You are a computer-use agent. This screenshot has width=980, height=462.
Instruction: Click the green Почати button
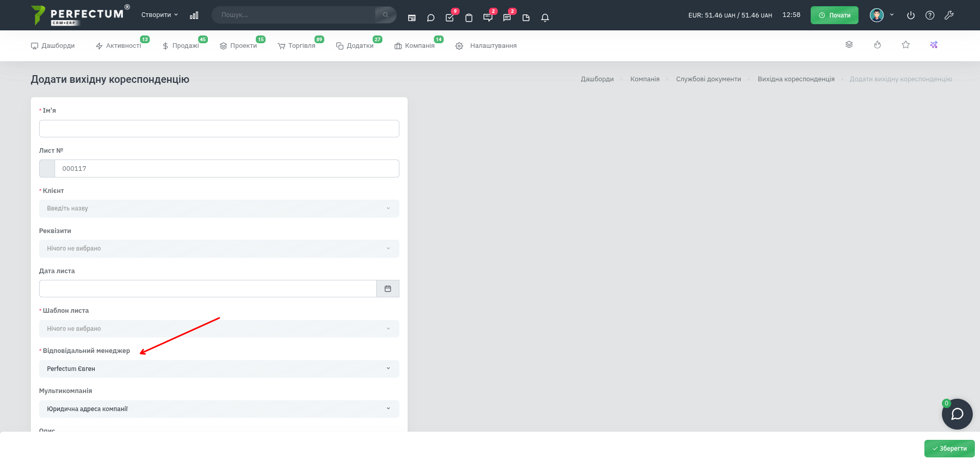(834, 15)
